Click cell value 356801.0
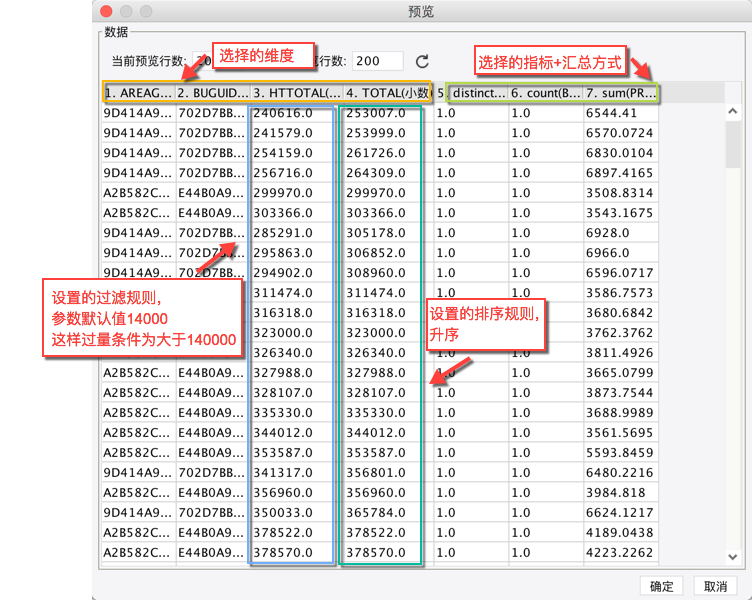This screenshot has width=752, height=600. [376, 472]
